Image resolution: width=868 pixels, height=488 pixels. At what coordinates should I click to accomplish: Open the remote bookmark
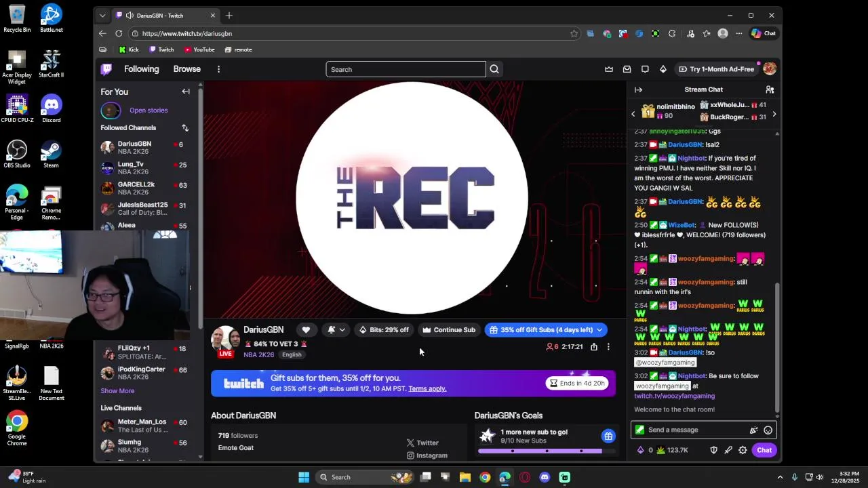pyautogui.click(x=238, y=49)
